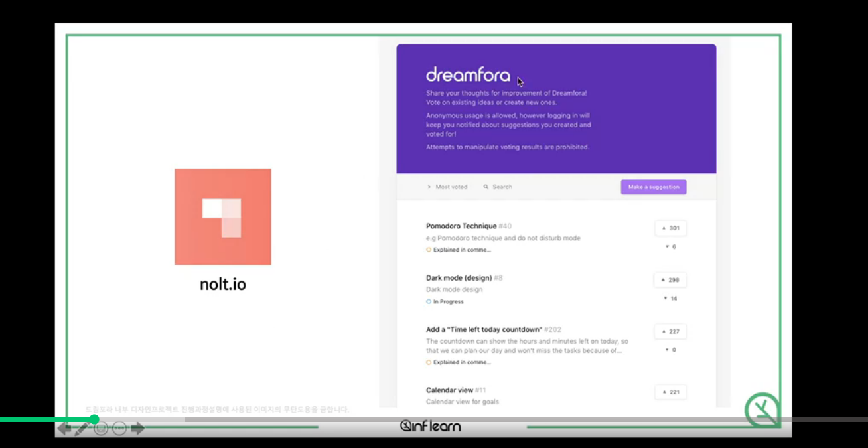Open the more options ellipsis icon
The image size is (868, 448).
(119, 429)
